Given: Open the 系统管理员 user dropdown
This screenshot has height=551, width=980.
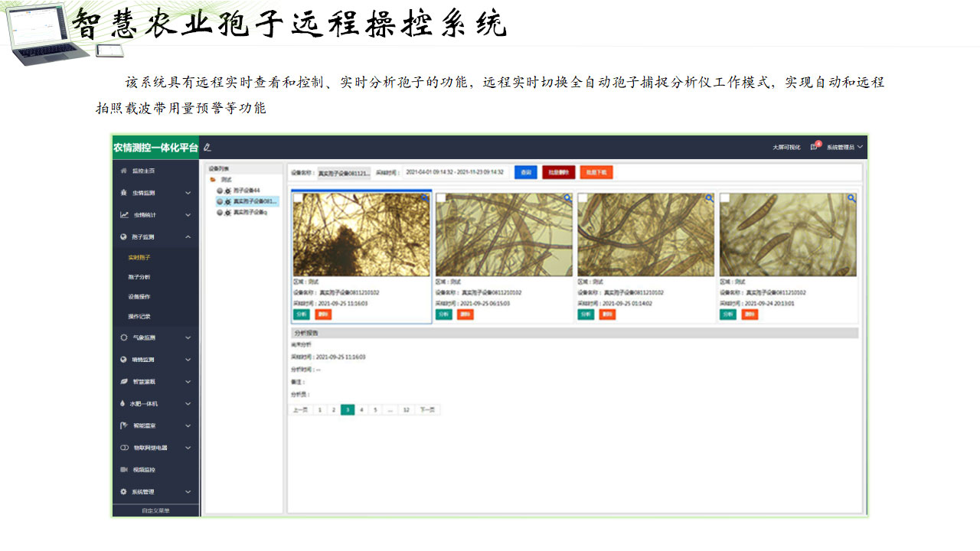Looking at the screenshot, I should [x=844, y=147].
